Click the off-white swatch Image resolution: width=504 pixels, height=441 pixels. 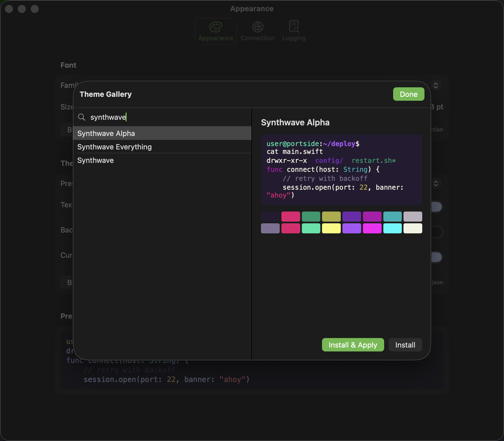[x=413, y=228]
